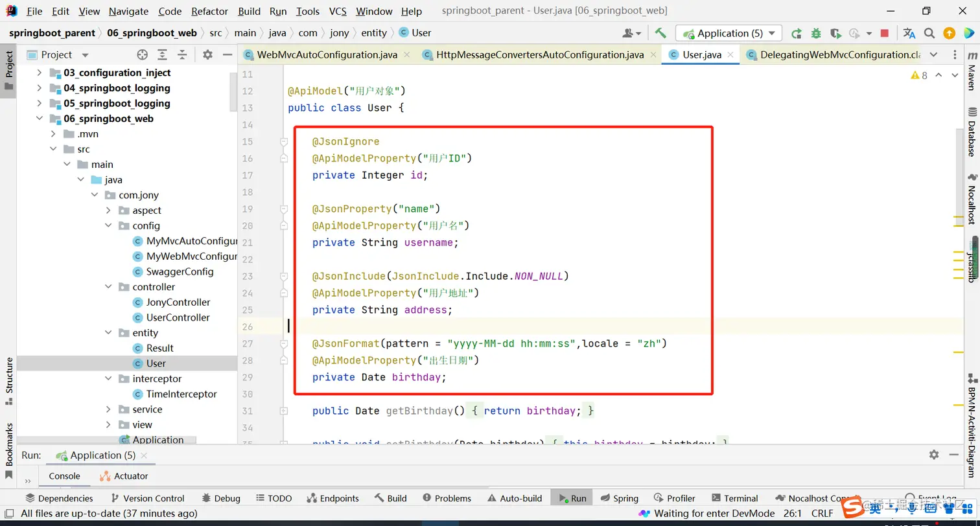Open BPMN-Activiti-Diagram side panel
The width and height of the screenshot is (980, 526).
point(972,426)
